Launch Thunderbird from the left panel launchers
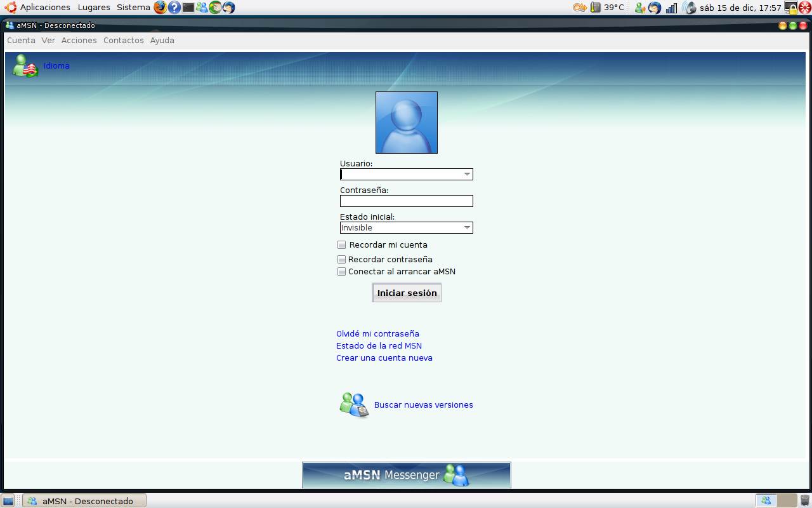 (228, 8)
